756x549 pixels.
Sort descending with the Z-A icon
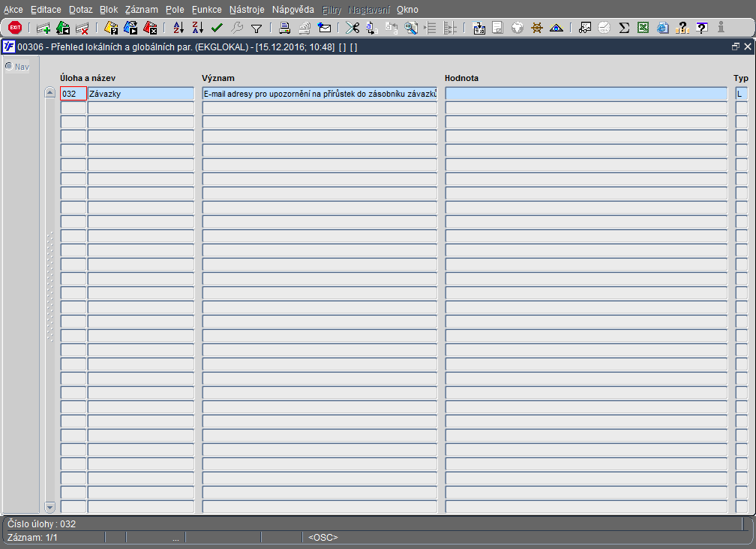point(198,28)
